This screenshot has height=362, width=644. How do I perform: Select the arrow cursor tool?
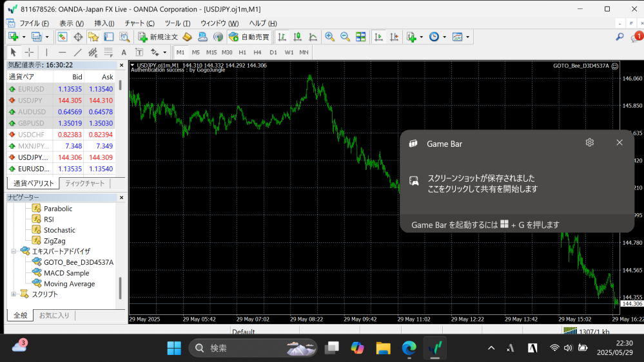[13, 52]
